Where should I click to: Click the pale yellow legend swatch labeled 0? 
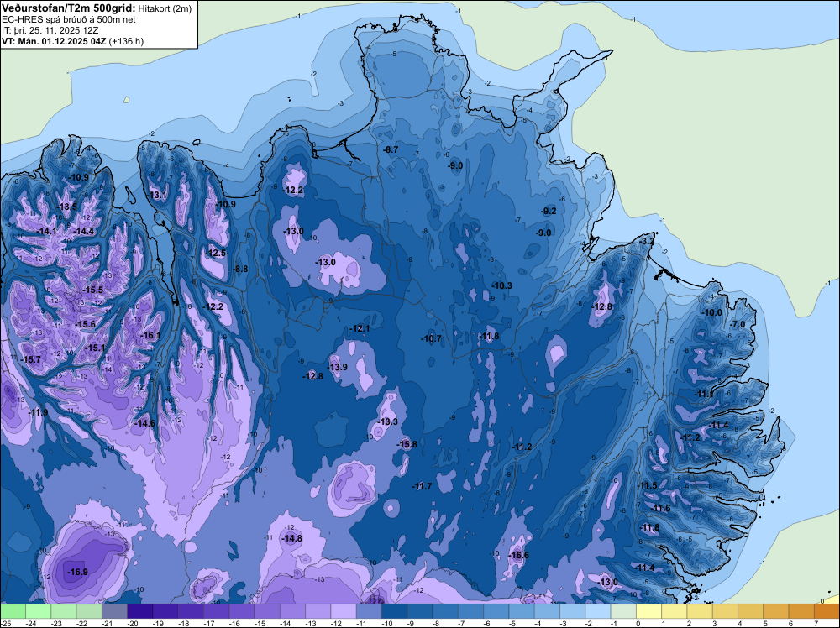tap(648, 611)
